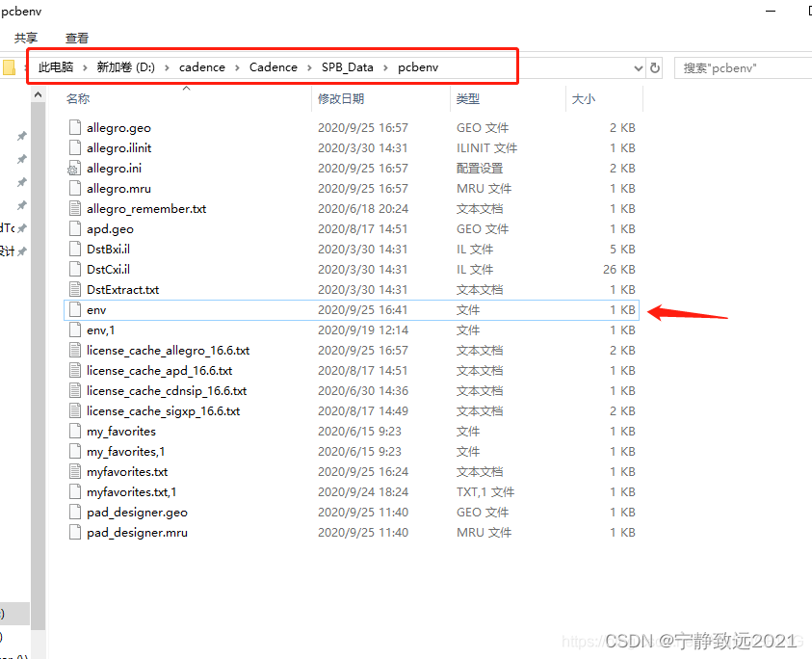Navigate to 此电脑 in breadcrumb path
Image resolution: width=812 pixels, height=659 pixels.
(56, 67)
